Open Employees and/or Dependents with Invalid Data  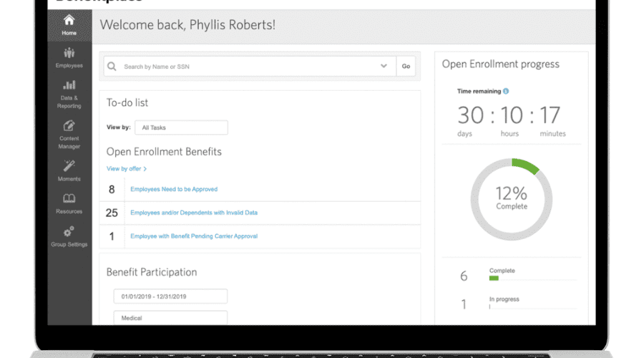pyautogui.click(x=194, y=213)
